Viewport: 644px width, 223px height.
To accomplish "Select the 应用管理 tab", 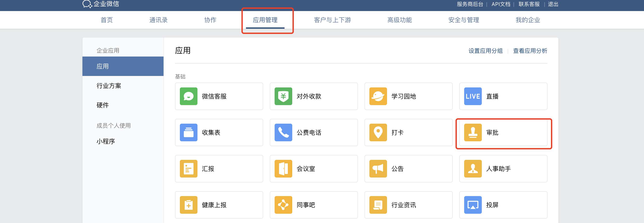I will [x=265, y=20].
